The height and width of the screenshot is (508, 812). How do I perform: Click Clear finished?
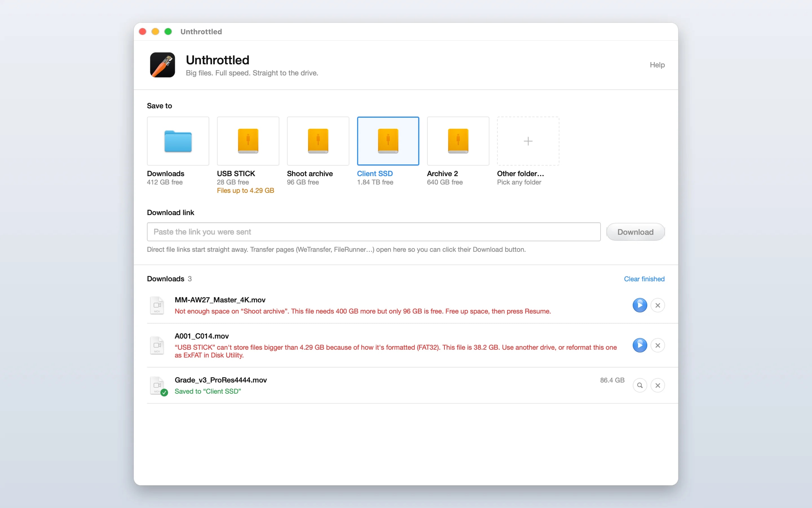click(x=644, y=279)
